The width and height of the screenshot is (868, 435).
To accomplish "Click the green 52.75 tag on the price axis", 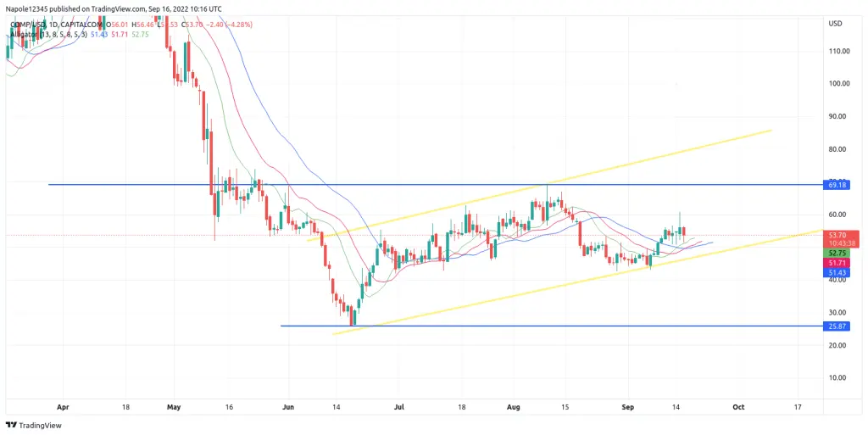I will pyautogui.click(x=837, y=253).
